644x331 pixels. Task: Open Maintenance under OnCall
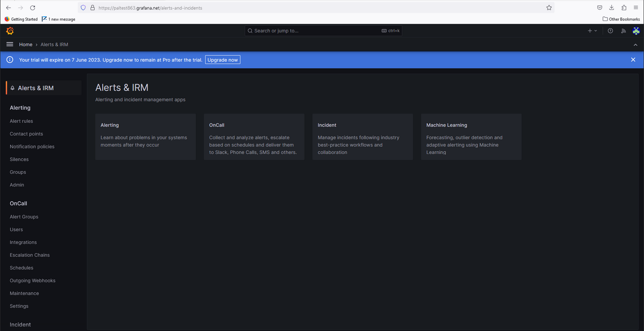tap(24, 293)
